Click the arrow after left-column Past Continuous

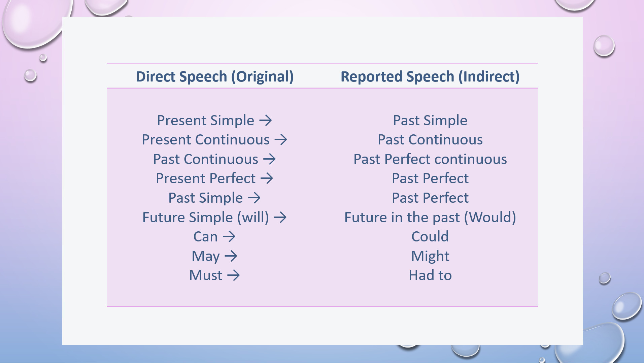[x=269, y=159]
